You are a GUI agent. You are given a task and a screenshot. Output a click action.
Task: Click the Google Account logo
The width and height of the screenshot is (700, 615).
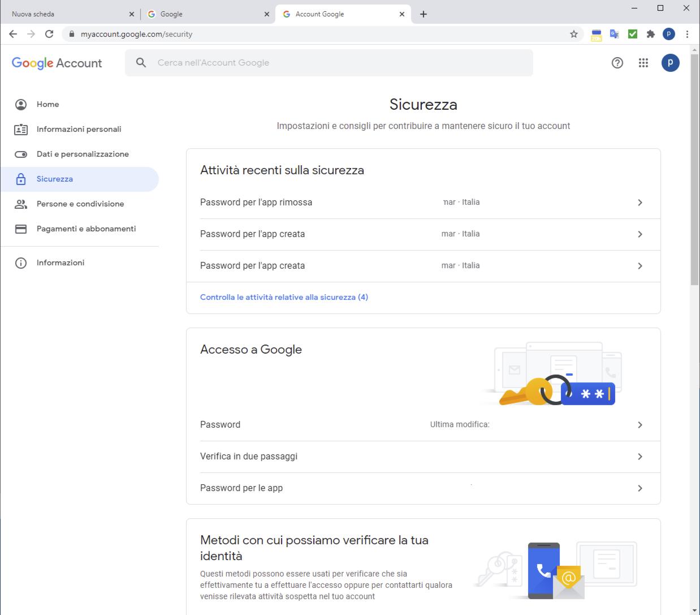(57, 63)
